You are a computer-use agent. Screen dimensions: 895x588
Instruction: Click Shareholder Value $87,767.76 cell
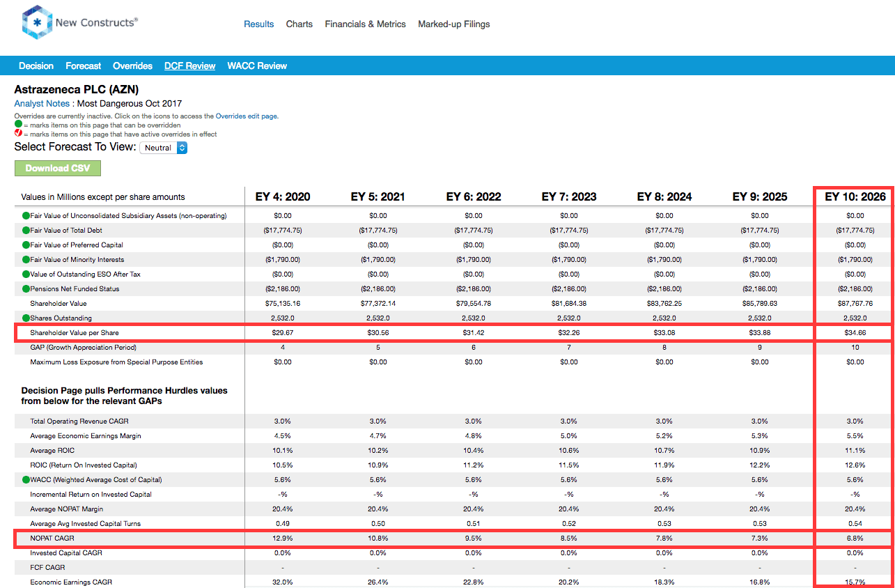(x=855, y=304)
